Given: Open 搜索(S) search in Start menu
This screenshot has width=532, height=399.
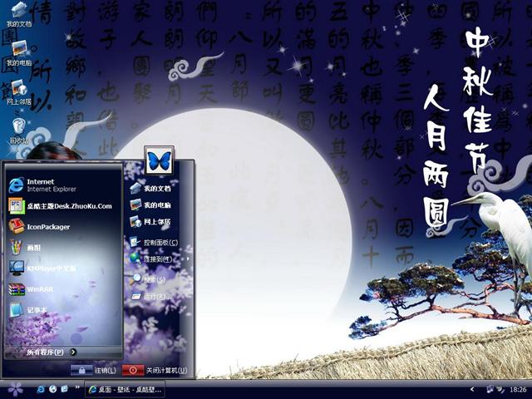Looking at the screenshot, I should (x=150, y=279).
